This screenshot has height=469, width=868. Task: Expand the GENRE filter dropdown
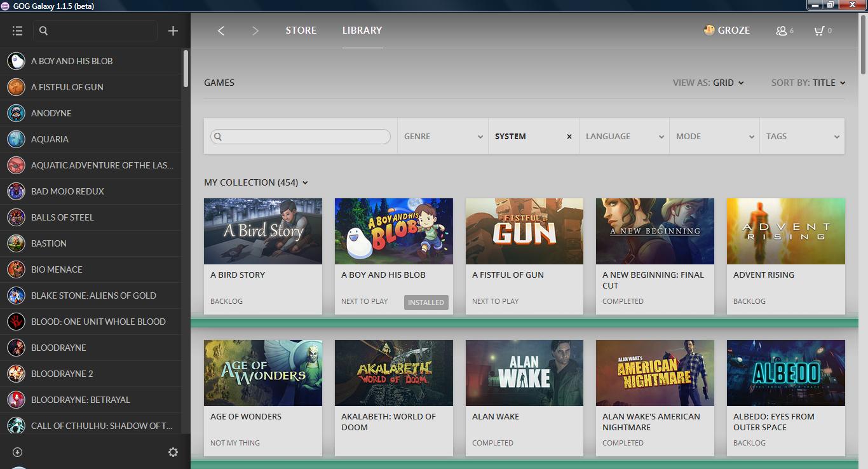point(443,136)
